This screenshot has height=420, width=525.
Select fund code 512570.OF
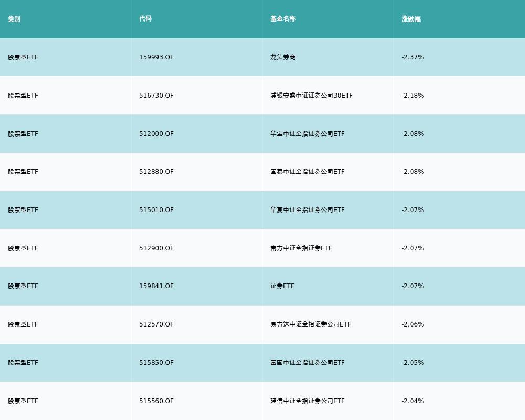(156, 324)
